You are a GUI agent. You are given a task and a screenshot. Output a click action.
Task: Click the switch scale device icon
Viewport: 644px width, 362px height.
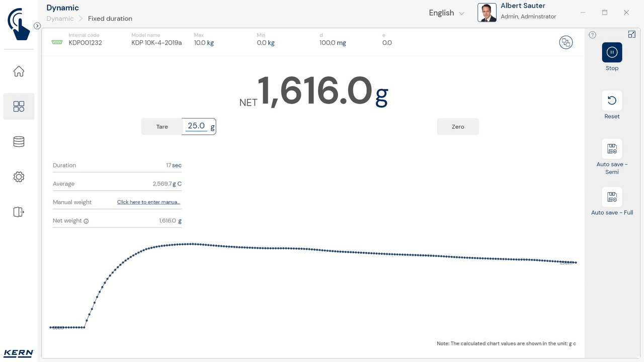pyautogui.click(x=566, y=42)
